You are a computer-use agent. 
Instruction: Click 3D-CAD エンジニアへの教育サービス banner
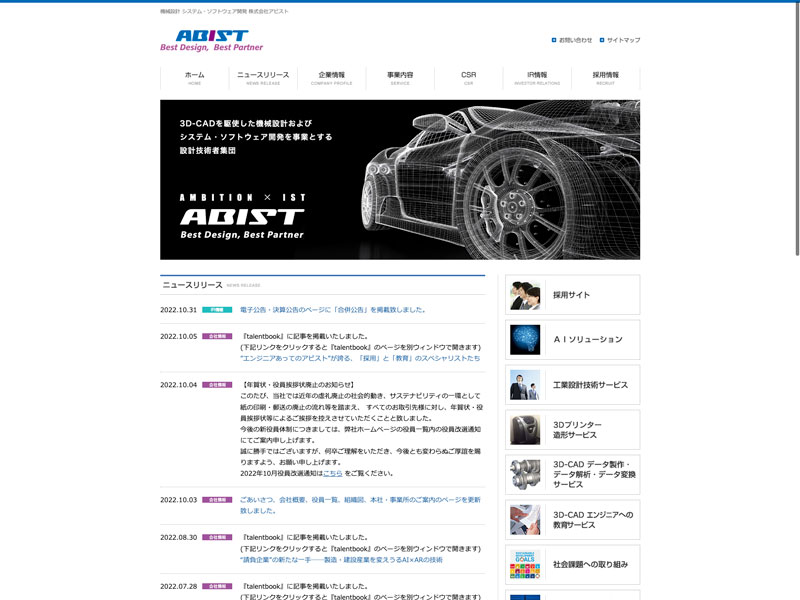[525, 520]
